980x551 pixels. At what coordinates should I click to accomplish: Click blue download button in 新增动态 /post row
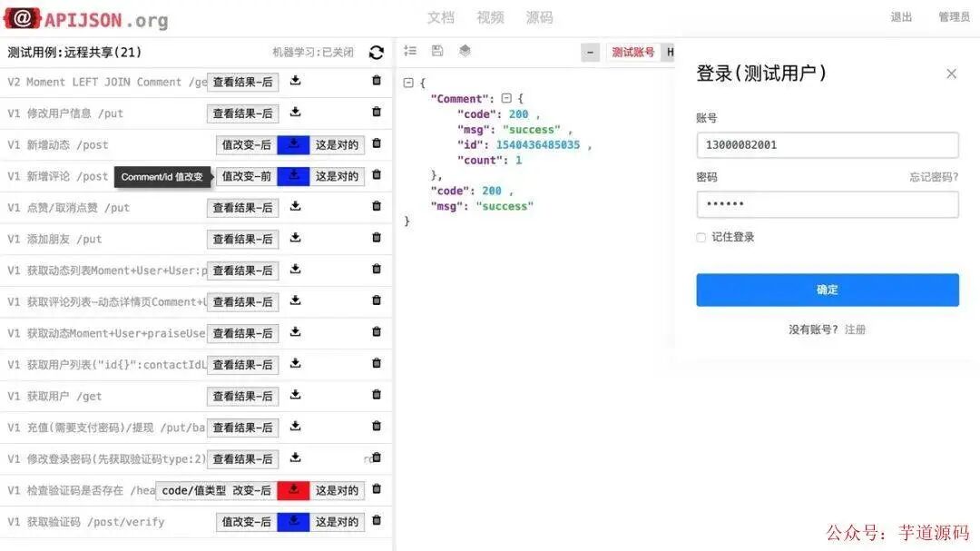(x=293, y=144)
